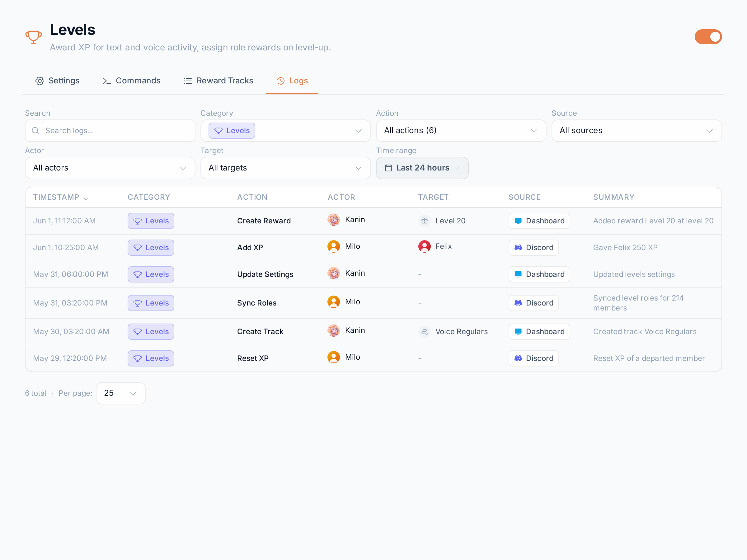The image size is (747, 560).
Task: Click the Search logs input field
Action: (x=110, y=131)
